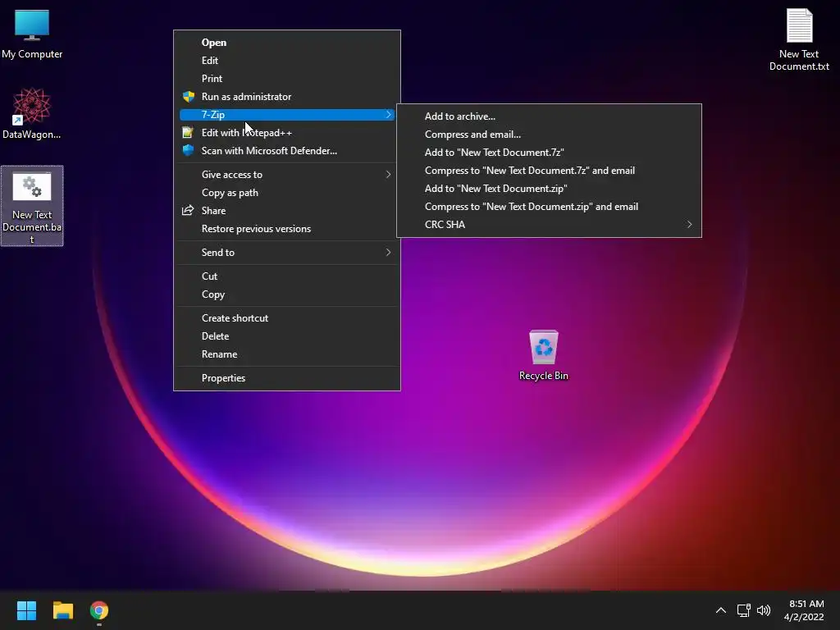Open the Send to entry
Image resolution: width=840 pixels, height=630 pixels.
coord(286,253)
